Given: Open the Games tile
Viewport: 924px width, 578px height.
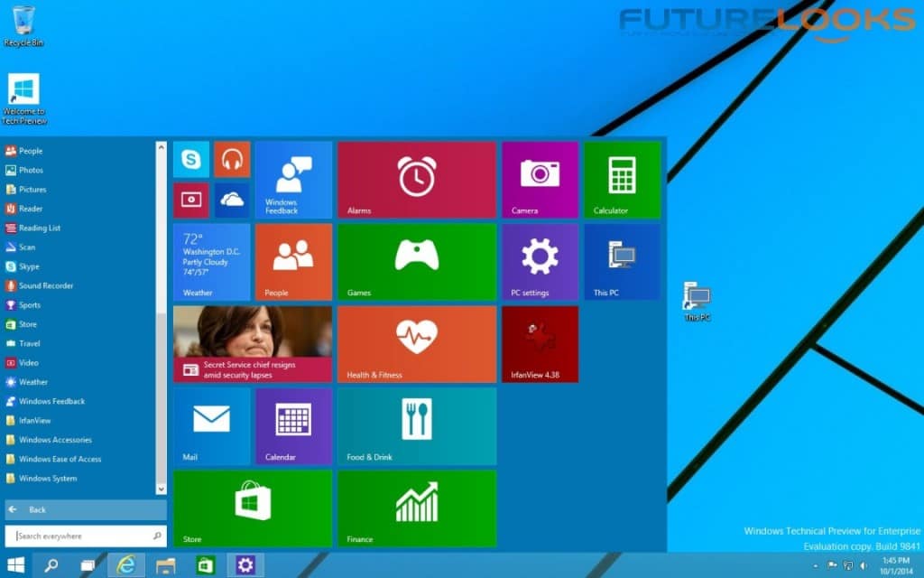Looking at the screenshot, I should [416, 262].
